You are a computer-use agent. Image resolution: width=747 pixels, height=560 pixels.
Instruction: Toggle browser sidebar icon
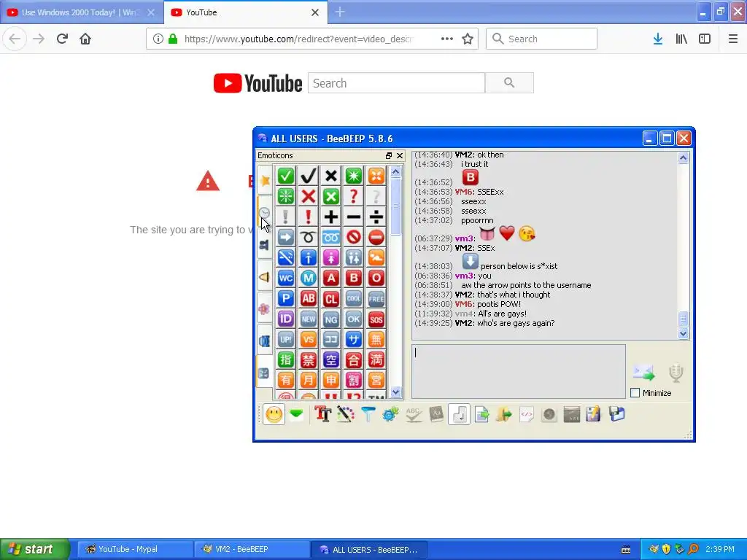(705, 39)
